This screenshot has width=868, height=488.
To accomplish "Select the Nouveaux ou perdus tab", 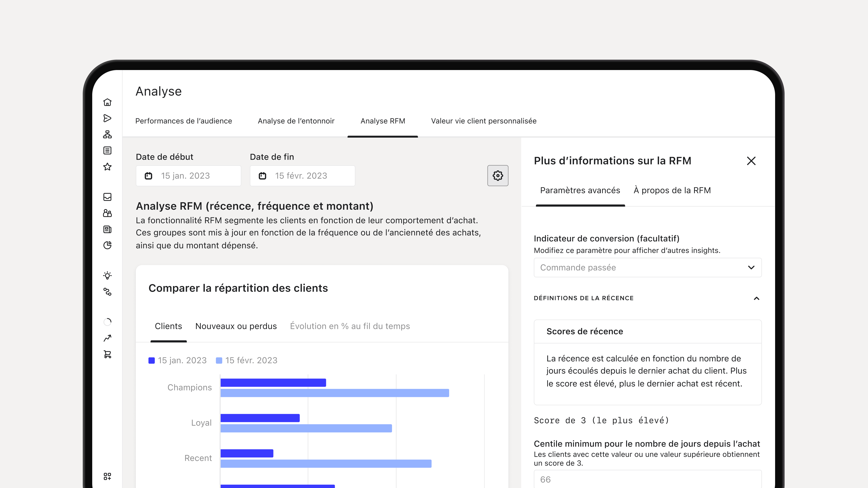I will pos(236,326).
